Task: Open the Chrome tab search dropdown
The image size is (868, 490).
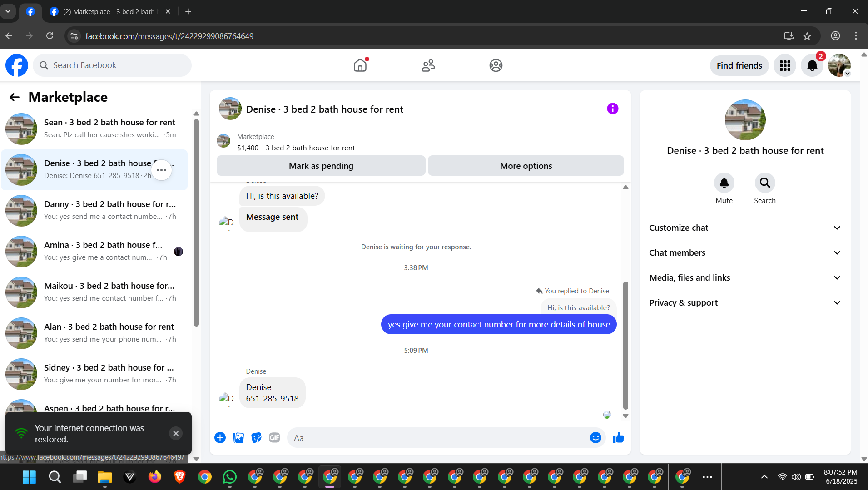Action: 8,11
